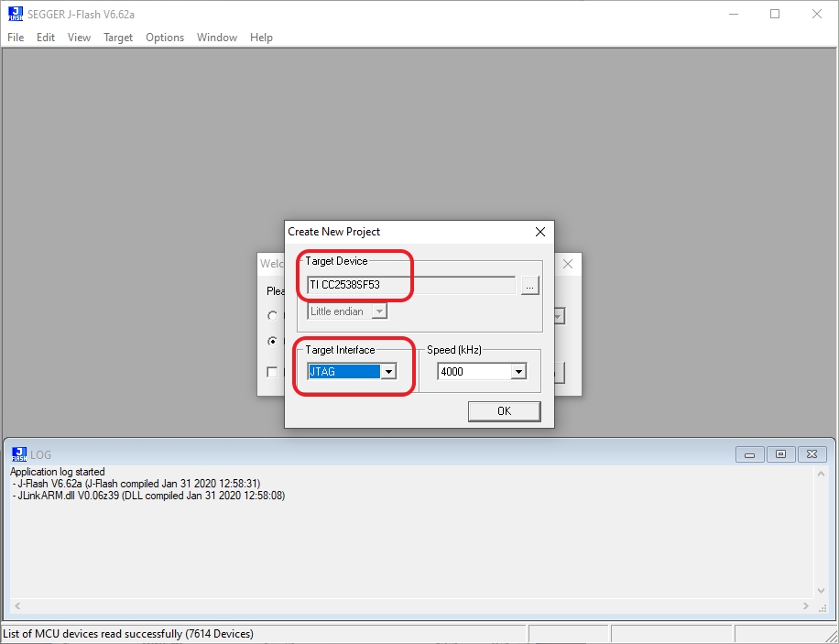Click the J-Flash application icon in title bar

coord(16,14)
